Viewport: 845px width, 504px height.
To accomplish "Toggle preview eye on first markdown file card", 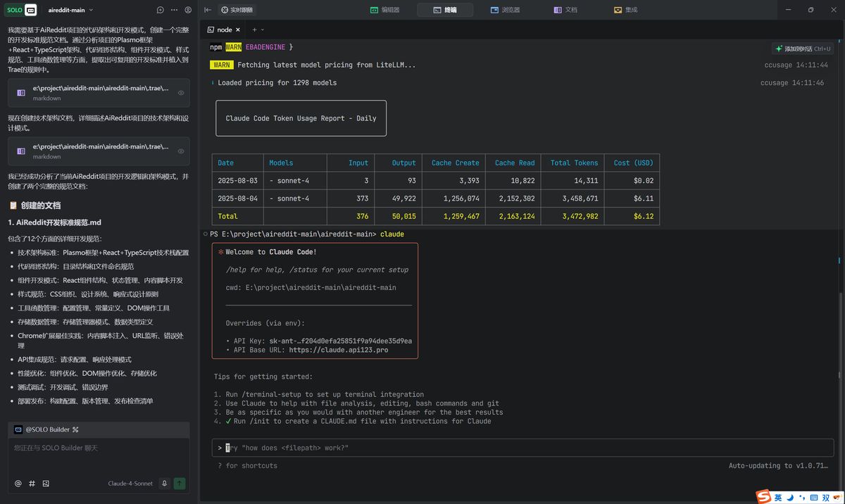I will [x=181, y=93].
